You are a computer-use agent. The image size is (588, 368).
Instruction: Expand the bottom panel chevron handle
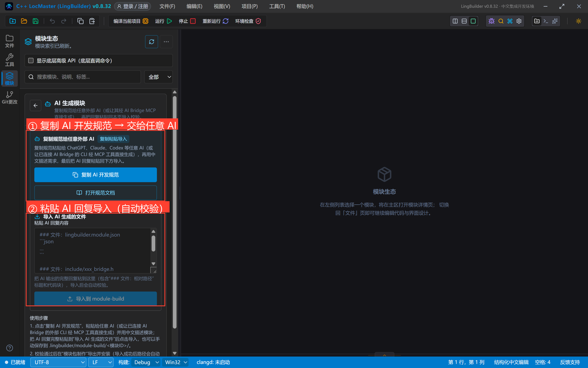(384, 355)
